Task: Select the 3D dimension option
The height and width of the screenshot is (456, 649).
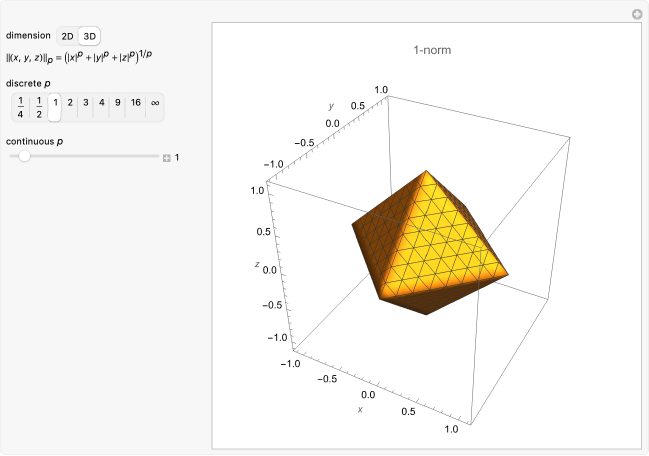Action: pos(90,36)
